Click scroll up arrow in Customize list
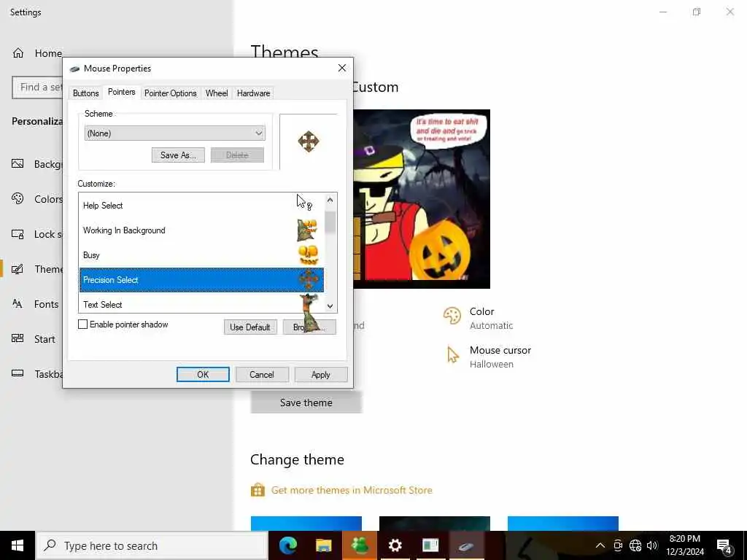Viewport: 747px width, 560px height. pos(330,201)
